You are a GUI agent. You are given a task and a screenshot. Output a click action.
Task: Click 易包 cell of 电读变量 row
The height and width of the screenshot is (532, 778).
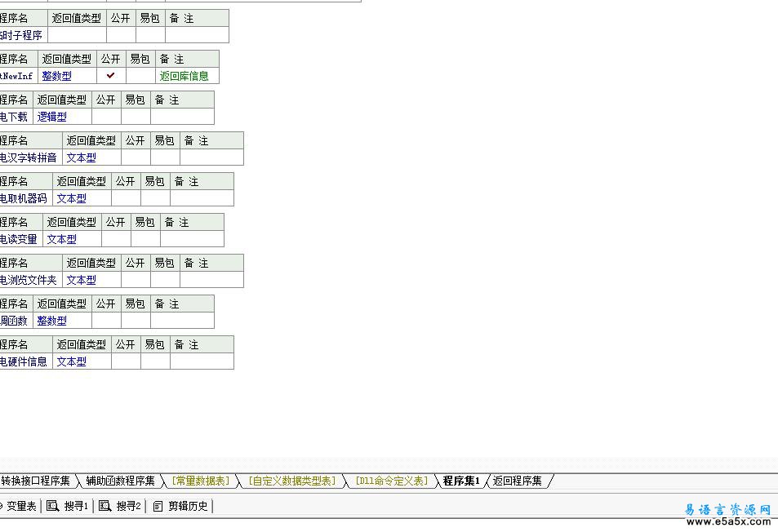point(145,238)
